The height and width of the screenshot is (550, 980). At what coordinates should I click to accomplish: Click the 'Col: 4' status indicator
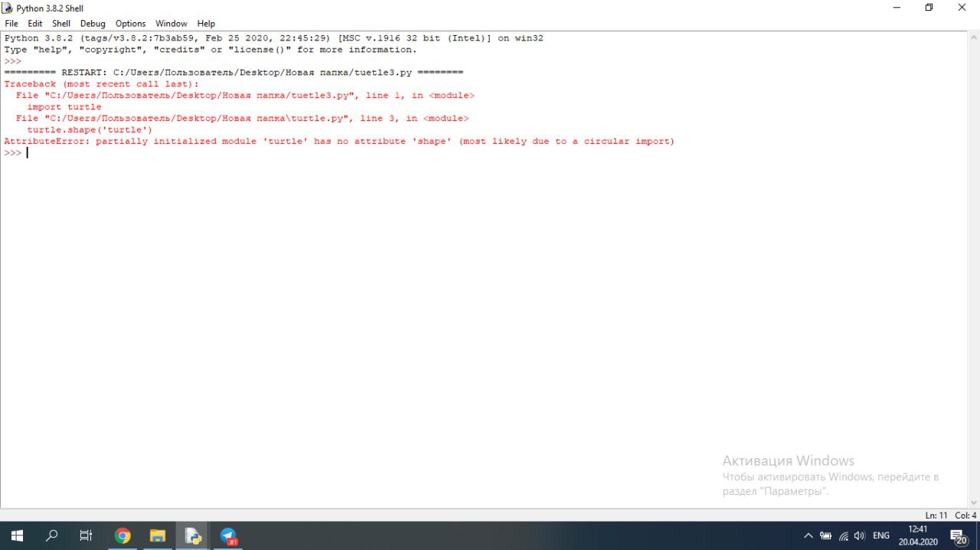click(x=965, y=516)
